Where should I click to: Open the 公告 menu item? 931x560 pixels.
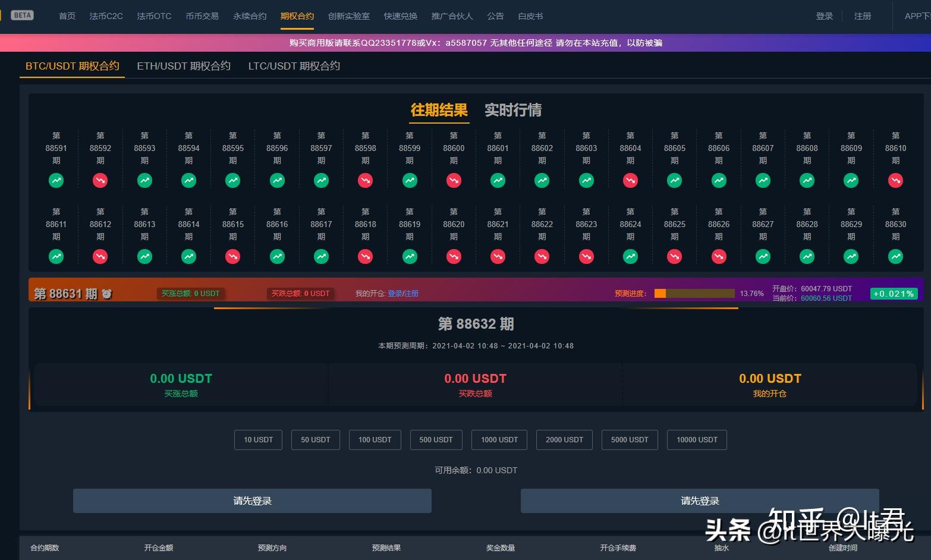click(495, 16)
